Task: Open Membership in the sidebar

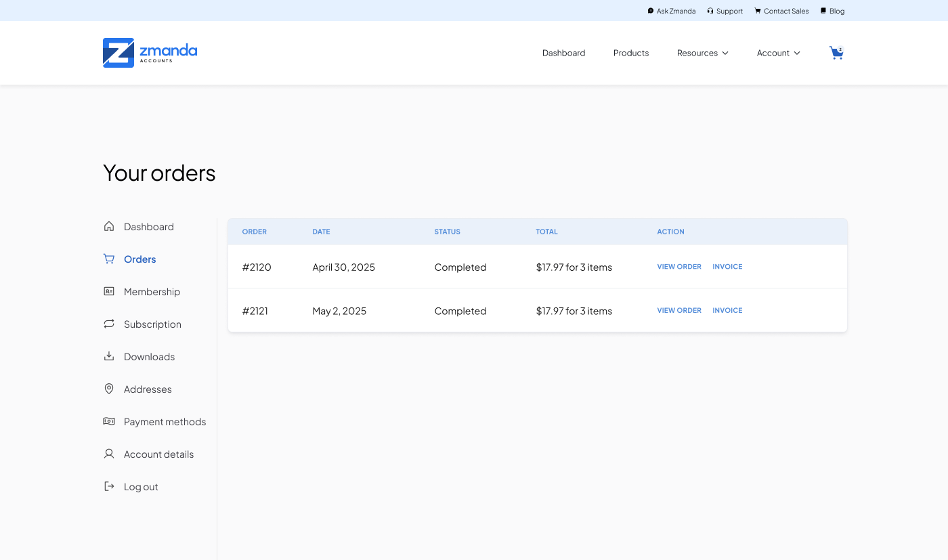Action: 152,292
